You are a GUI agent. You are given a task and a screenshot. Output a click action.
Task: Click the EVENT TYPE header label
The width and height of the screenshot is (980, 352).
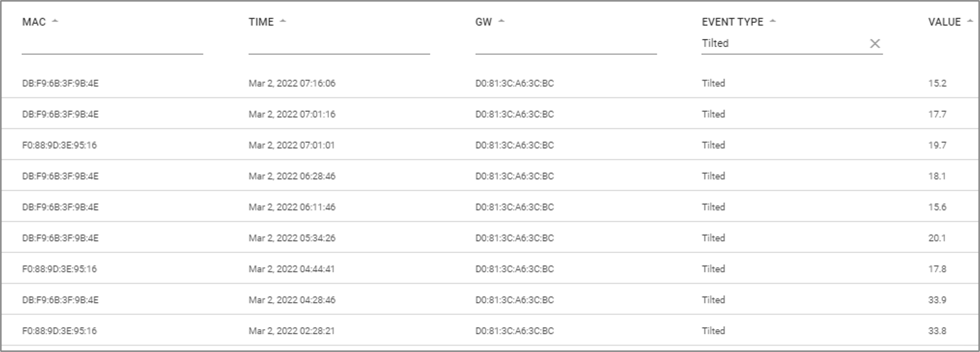(x=732, y=22)
